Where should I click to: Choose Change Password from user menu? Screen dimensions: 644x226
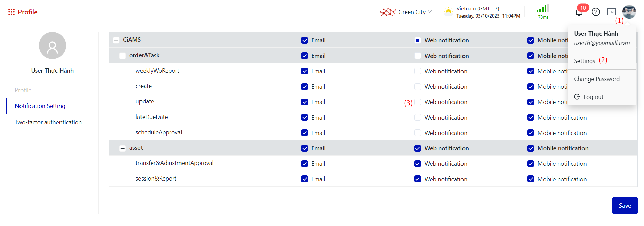597,79
